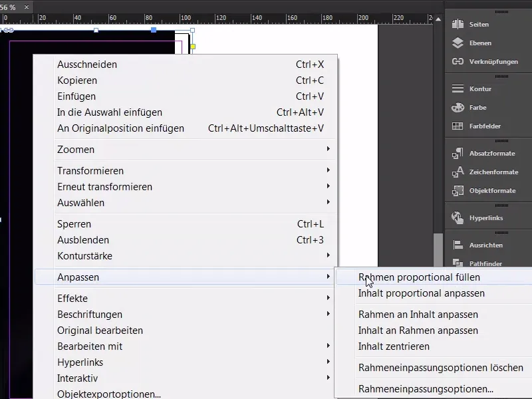Viewport: 532px width, 399px height.
Task: Select Rahmen proportional füllen
Action: [434, 277]
